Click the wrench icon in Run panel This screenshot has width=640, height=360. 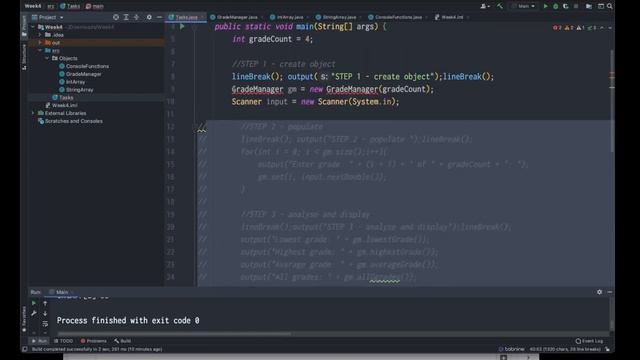point(34,313)
